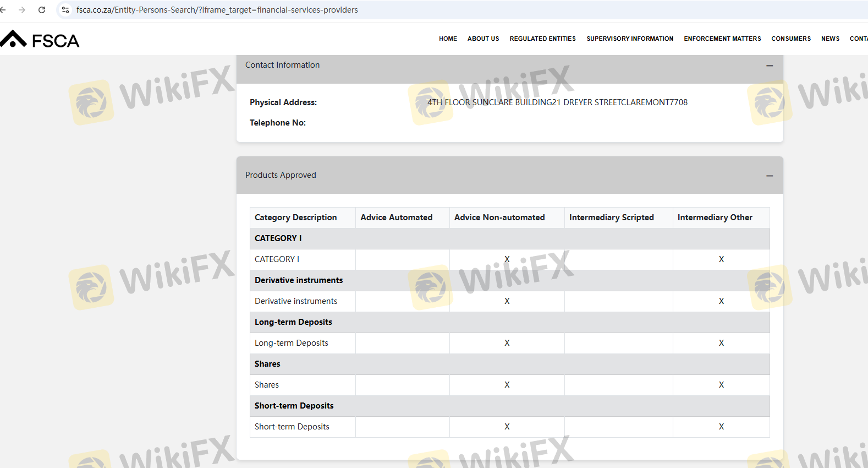Click the browser back arrow
Image resolution: width=868 pixels, height=468 pixels.
[x=3, y=10]
